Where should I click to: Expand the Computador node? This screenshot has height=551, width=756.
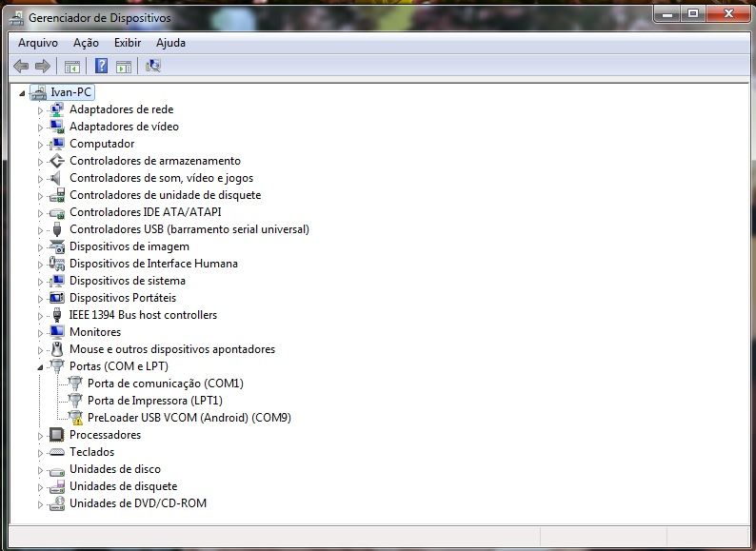click(40, 145)
